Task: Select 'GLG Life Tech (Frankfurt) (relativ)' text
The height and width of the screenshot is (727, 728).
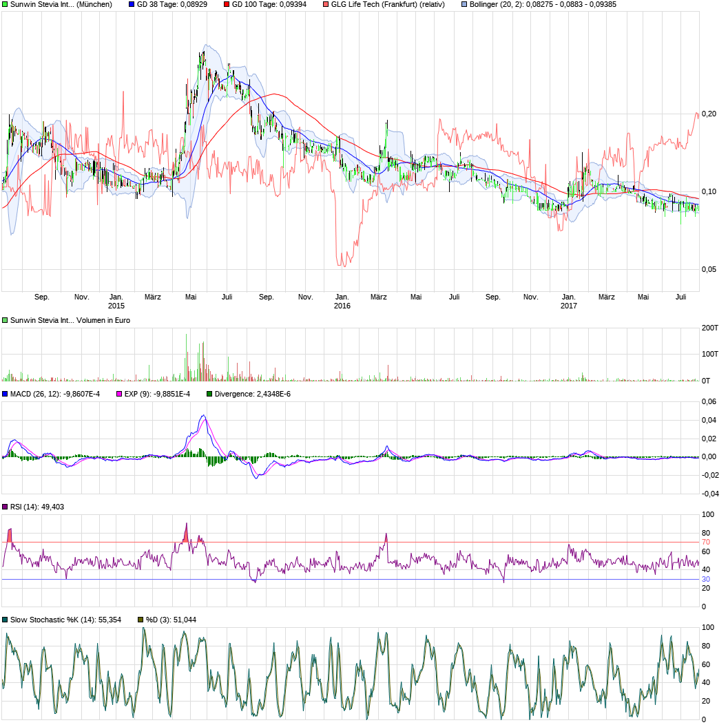Action: [x=388, y=5]
